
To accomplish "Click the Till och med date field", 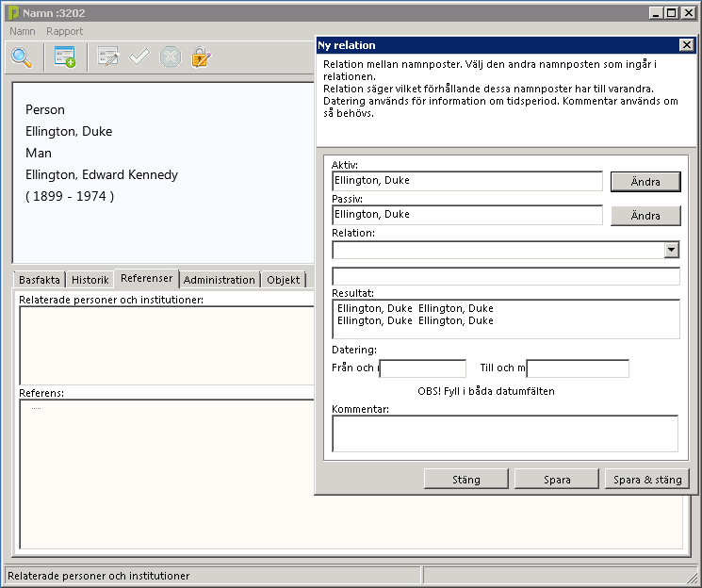I will click(x=578, y=368).
